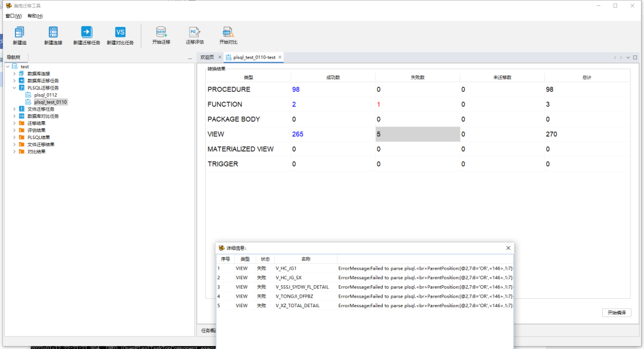The height and width of the screenshot is (349, 644).
Task: Click the 新建组 toolbar icon
Action: click(20, 33)
